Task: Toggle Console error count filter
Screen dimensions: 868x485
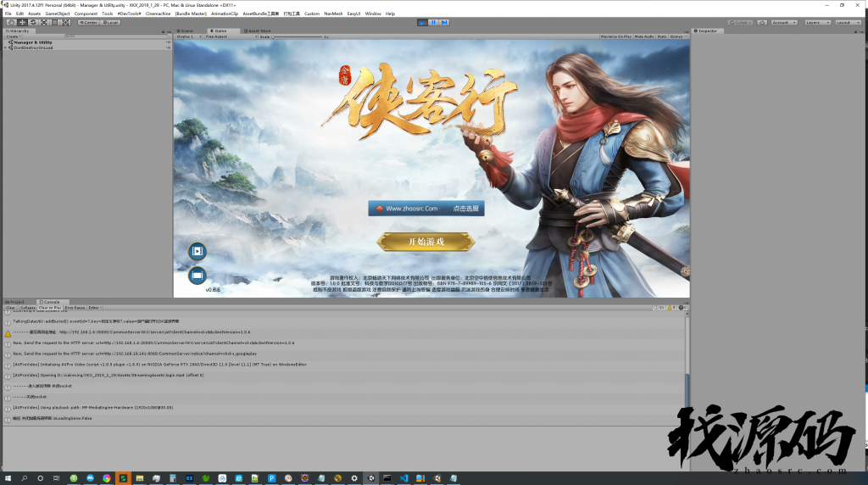Action: tap(683, 308)
